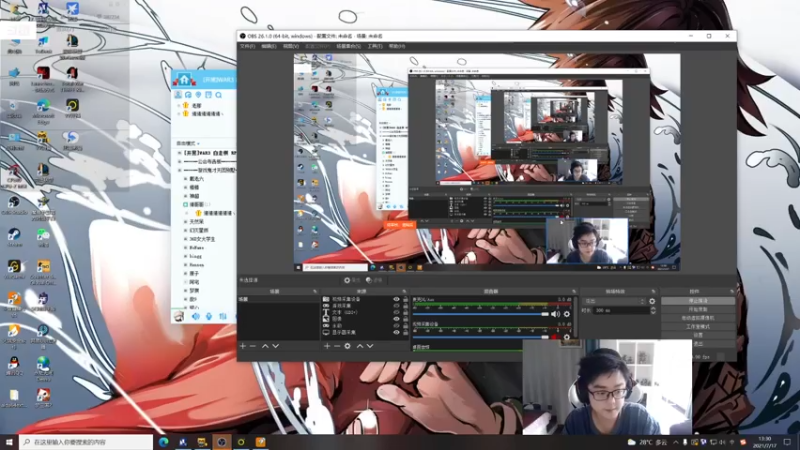This screenshot has height=450, width=800.
Task: Click the 属性 properties button above sources
Action: pos(352,280)
